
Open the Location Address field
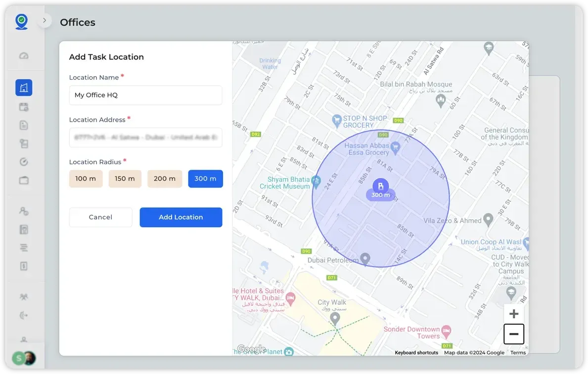(145, 137)
